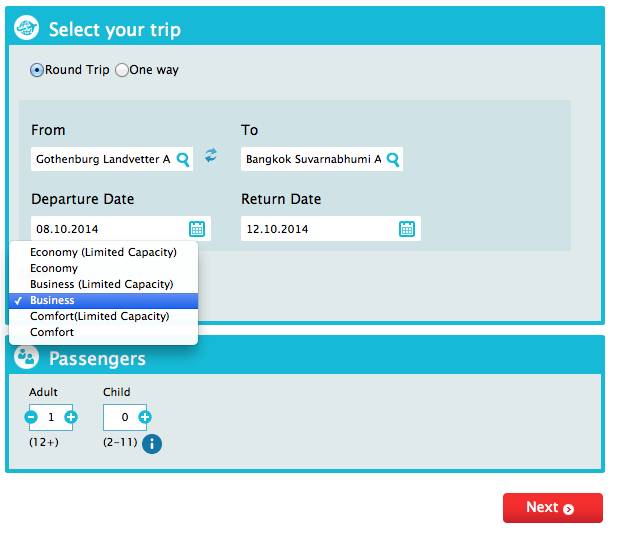Choose Comfort(Limited Capacity) option
The width and height of the screenshot is (629, 542).
click(x=103, y=316)
